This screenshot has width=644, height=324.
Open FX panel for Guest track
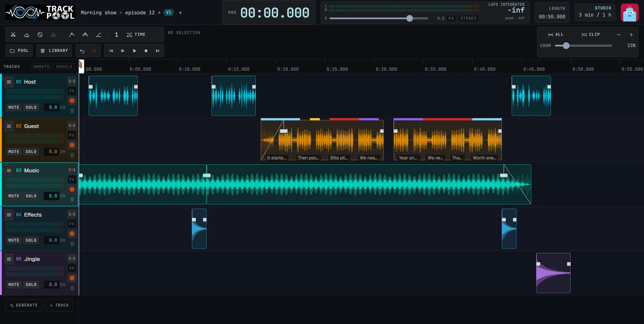point(72,135)
